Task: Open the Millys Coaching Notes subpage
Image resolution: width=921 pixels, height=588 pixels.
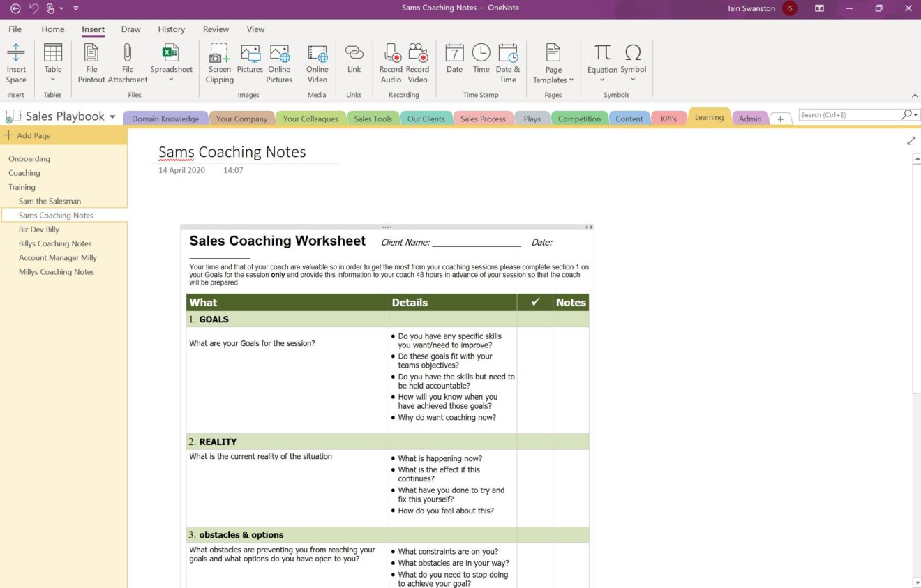Action: coord(57,272)
